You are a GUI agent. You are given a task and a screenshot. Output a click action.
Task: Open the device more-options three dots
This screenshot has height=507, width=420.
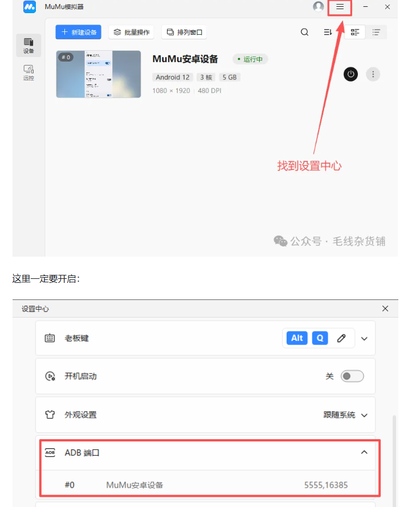[373, 74]
